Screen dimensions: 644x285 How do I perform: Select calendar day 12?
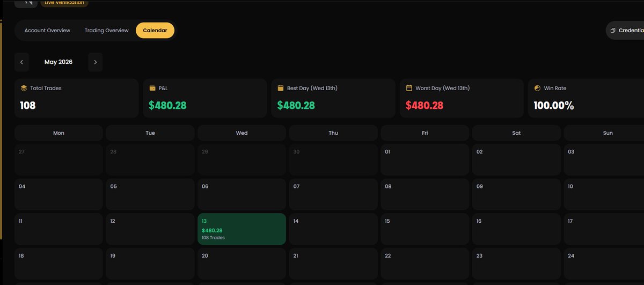tap(150, 229)
